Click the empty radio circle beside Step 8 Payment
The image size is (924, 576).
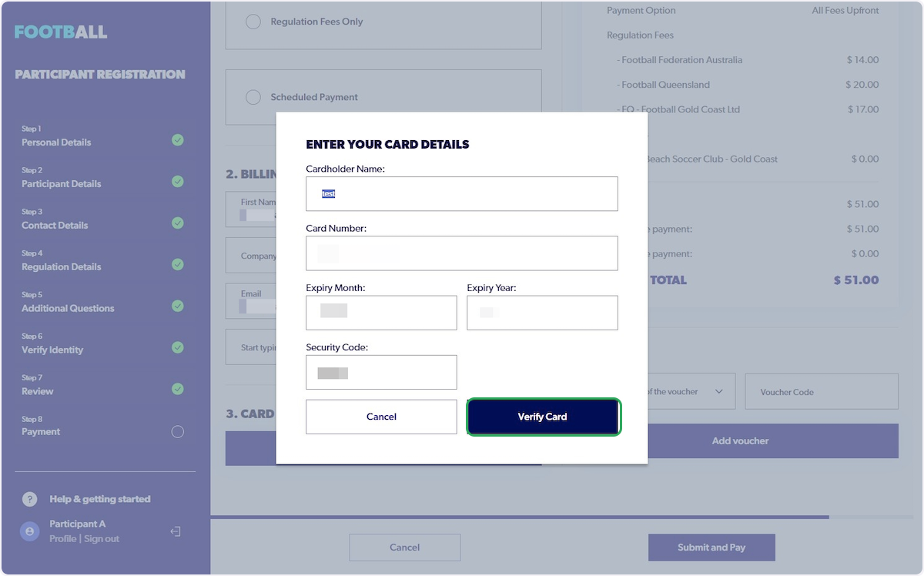point(178,432)
